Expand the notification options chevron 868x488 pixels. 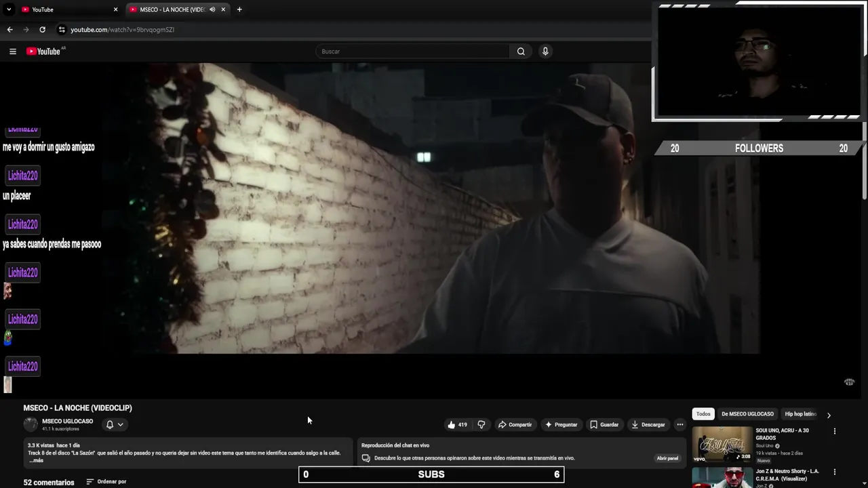[x=121, y=425]
